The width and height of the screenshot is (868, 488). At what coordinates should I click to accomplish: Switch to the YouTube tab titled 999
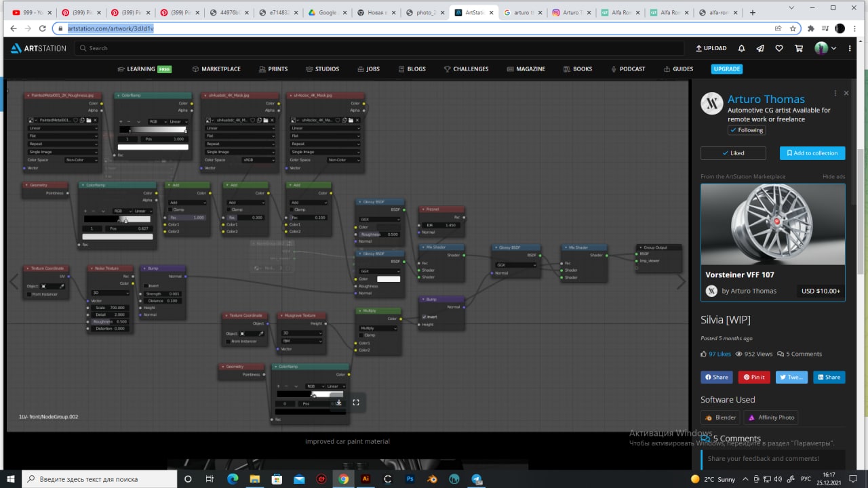(x=31, y=12)
